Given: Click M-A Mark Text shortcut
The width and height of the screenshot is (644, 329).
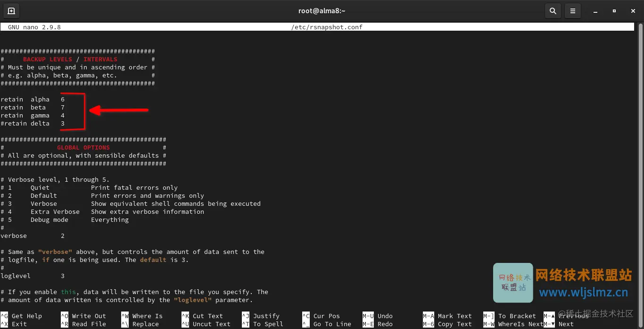Looking at the screenshot, I should point(447,316).
